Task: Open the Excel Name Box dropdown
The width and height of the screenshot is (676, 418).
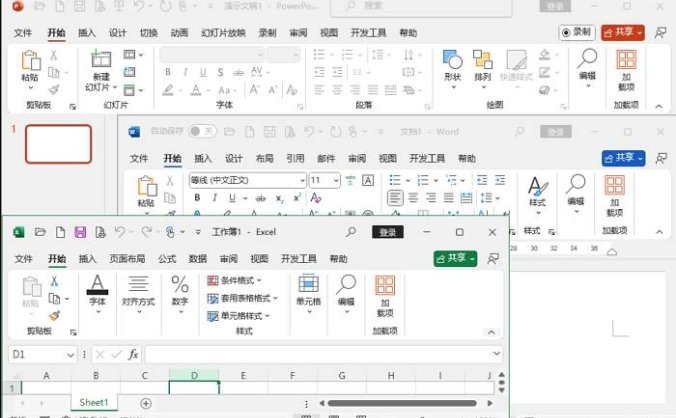Action: click(x=70, y=355)
